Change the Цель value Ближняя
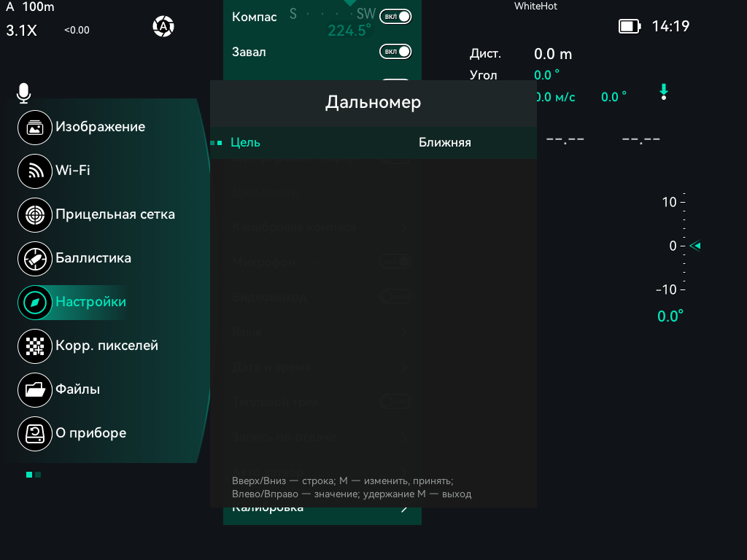The image size is (747, 560). pos(445,142)
